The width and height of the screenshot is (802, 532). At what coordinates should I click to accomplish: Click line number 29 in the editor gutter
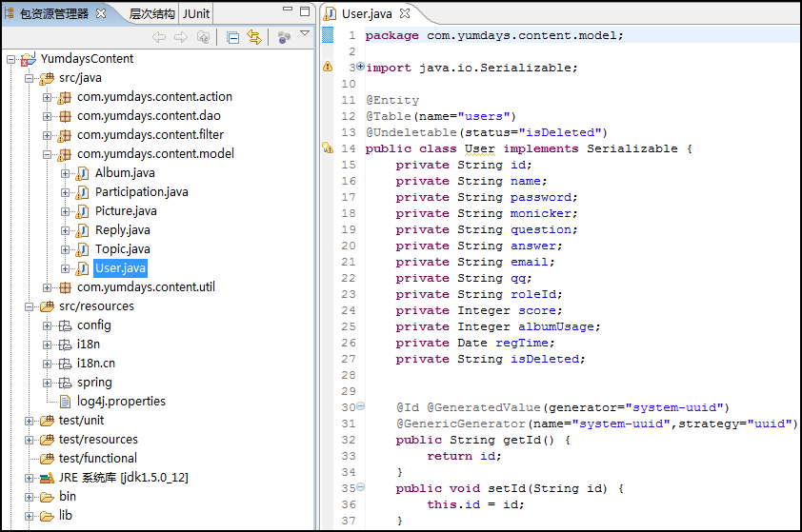pyautogui.click(x=349, y=391)
